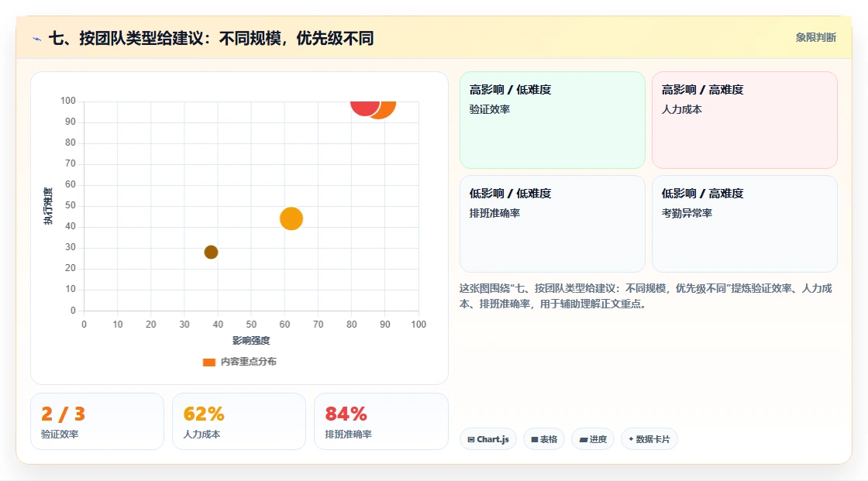Screen dimensions: 868x481
Task: Click the 2 / 3 验证效率 stat card
Action: [97, 421]
